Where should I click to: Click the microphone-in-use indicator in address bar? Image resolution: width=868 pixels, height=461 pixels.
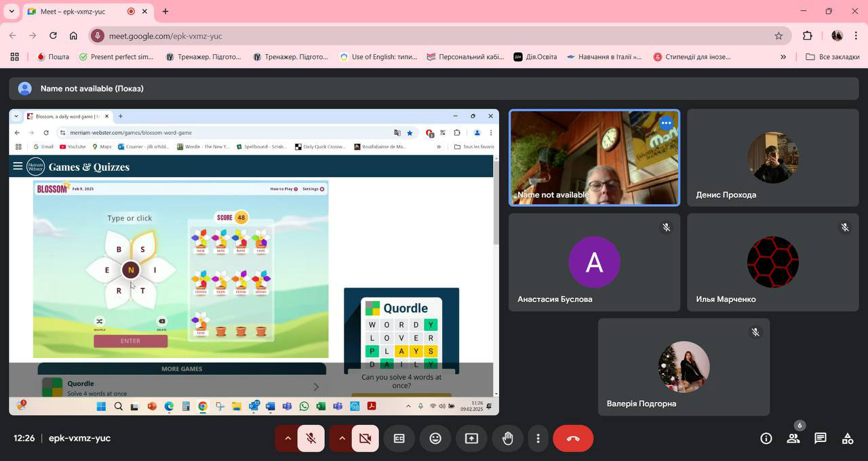pos(98,36)
